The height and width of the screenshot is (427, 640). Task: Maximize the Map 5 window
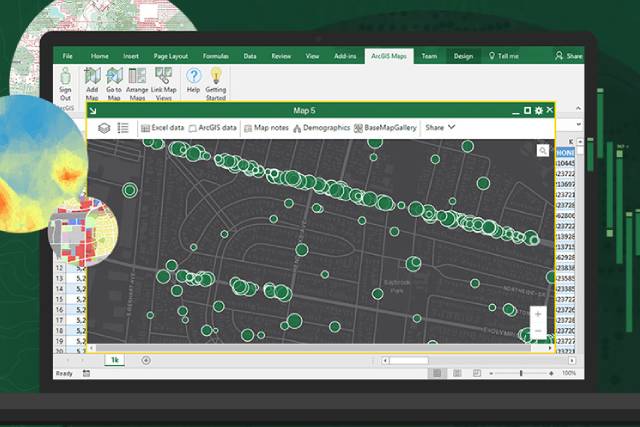coord(527,110)
